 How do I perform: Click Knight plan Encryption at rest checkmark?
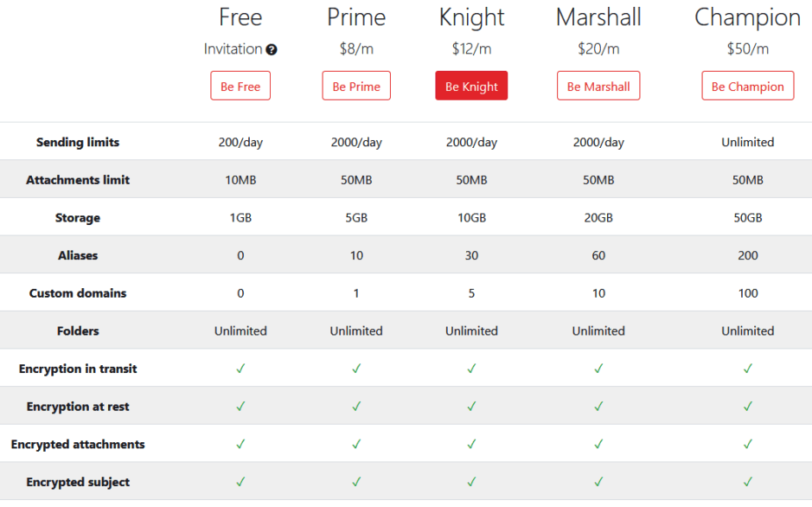(x=471, y=406)
